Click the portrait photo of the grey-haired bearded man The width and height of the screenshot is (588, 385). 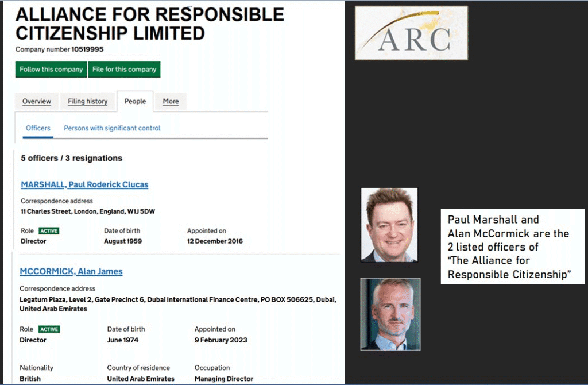point(390,314)
